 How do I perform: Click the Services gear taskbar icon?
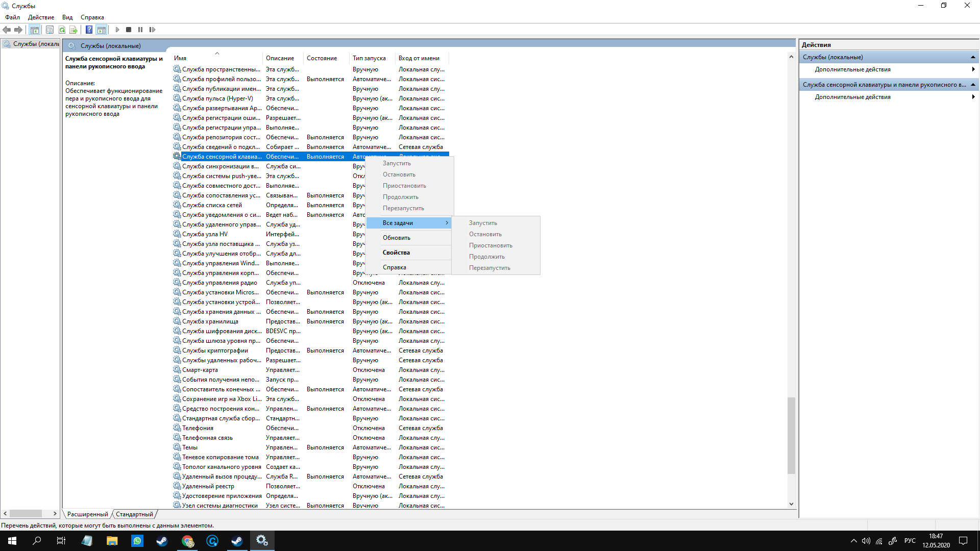coord(262,541)
